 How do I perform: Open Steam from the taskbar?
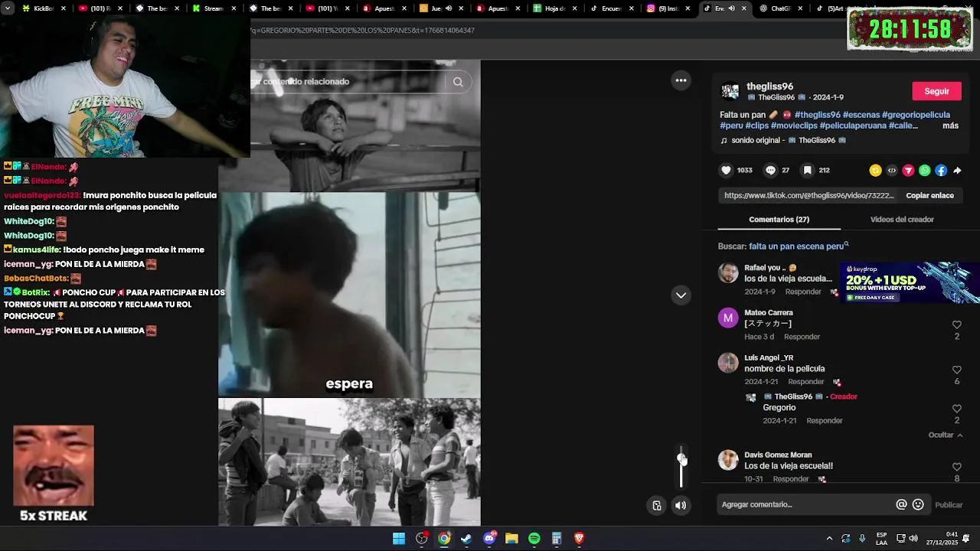click(x=466, y=539)
